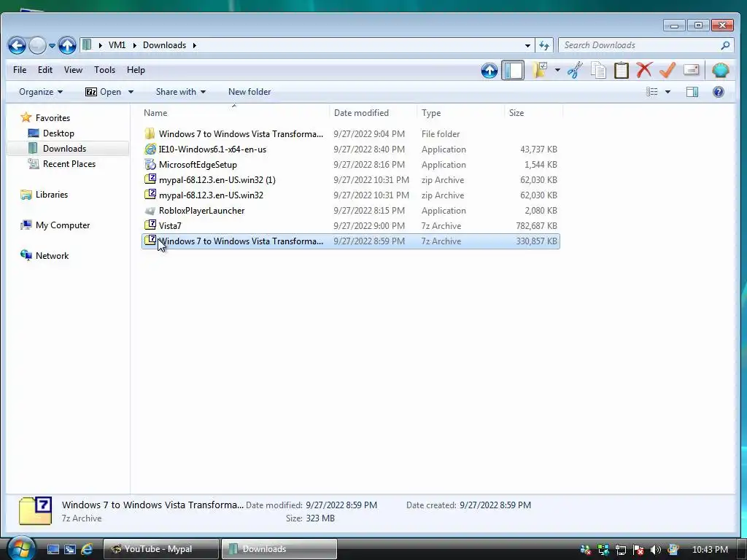
Task: Click the red flag security alert tray icon
Action: [x=638, y=550]
